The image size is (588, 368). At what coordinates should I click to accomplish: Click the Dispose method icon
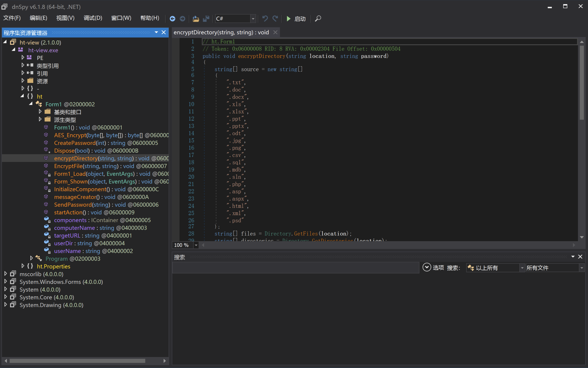point(47,150)
